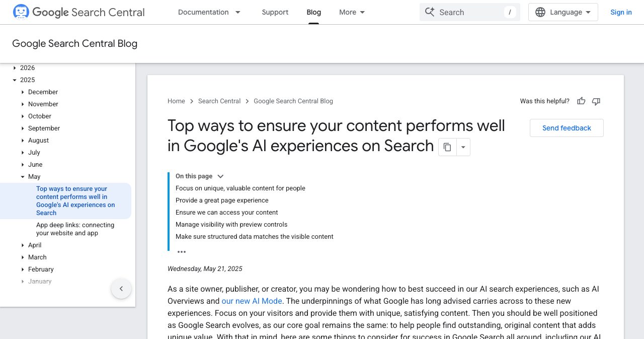Screen dimensions: 644x339
Task: Collapse the 2025 tree node
Action: (x=15, y=80)
